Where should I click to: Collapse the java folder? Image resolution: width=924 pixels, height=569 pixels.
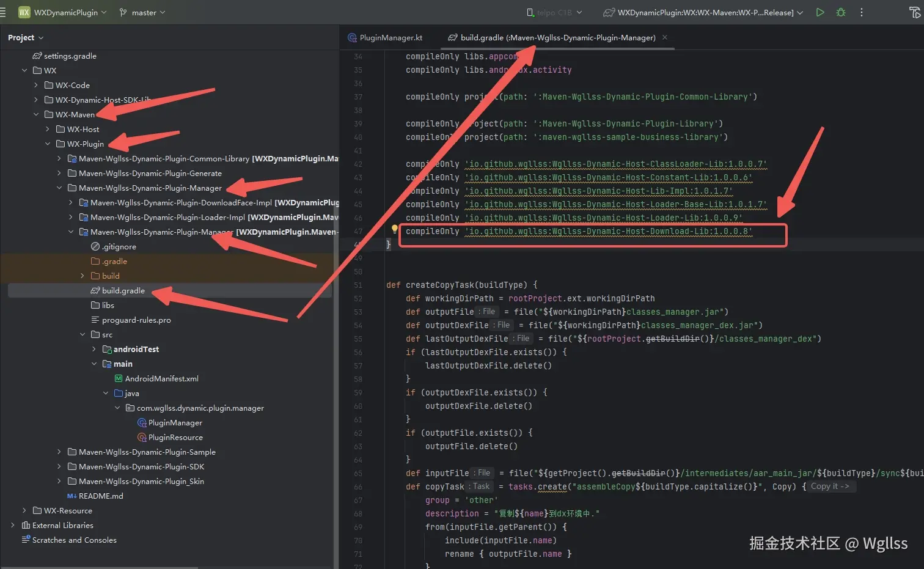[x=106, y=394]
